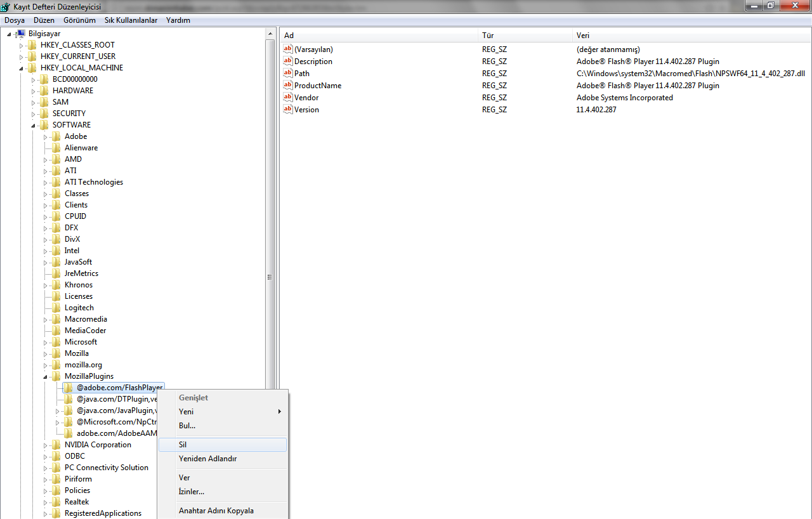This screenshot has height=519, width=812.
Task: Click the Bilgisayar computer icon
Action: 20,34
